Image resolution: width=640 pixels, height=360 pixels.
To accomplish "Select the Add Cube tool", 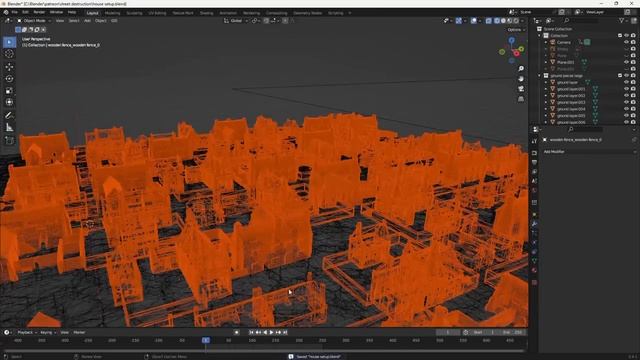I will click(9, 140).
